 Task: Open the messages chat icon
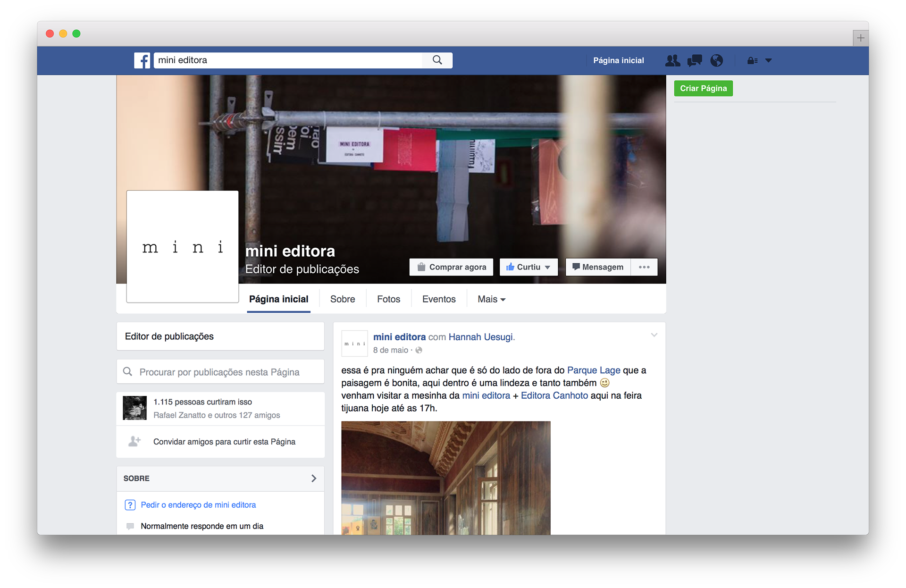point(695,60)
